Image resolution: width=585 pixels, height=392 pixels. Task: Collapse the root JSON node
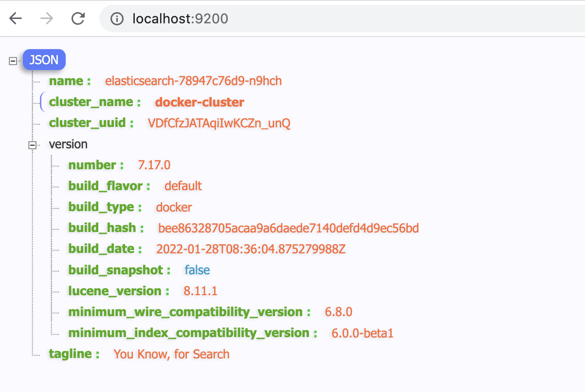click(13, 61)
